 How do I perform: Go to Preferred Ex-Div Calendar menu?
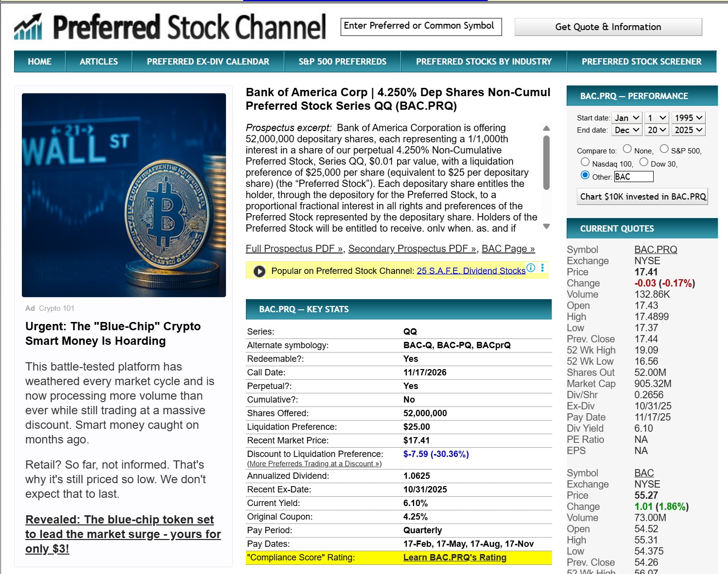pos(208,62)
